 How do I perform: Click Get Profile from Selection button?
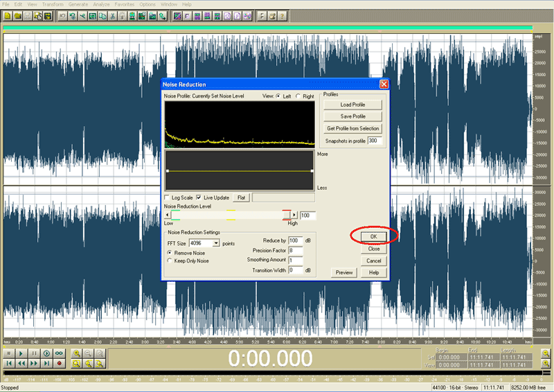point(352,128)
